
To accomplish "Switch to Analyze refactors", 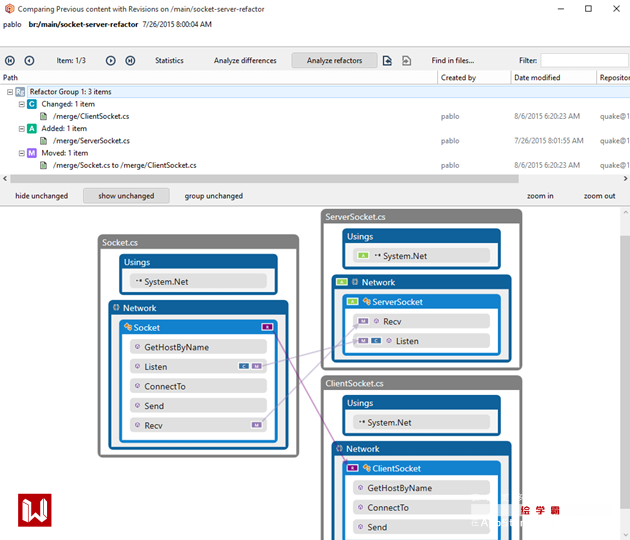I will coord(334,61).
